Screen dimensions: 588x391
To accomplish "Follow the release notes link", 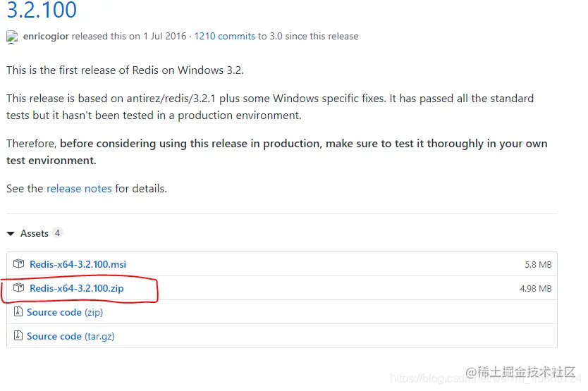I will tap(79, 189).
